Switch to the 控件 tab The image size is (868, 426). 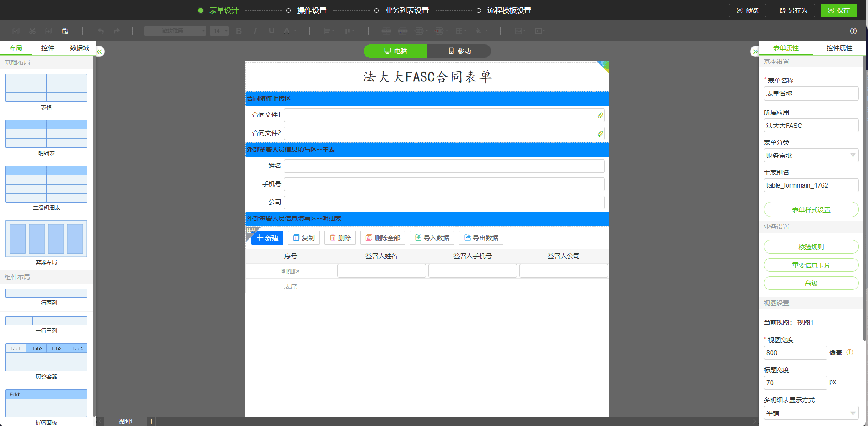48,48
